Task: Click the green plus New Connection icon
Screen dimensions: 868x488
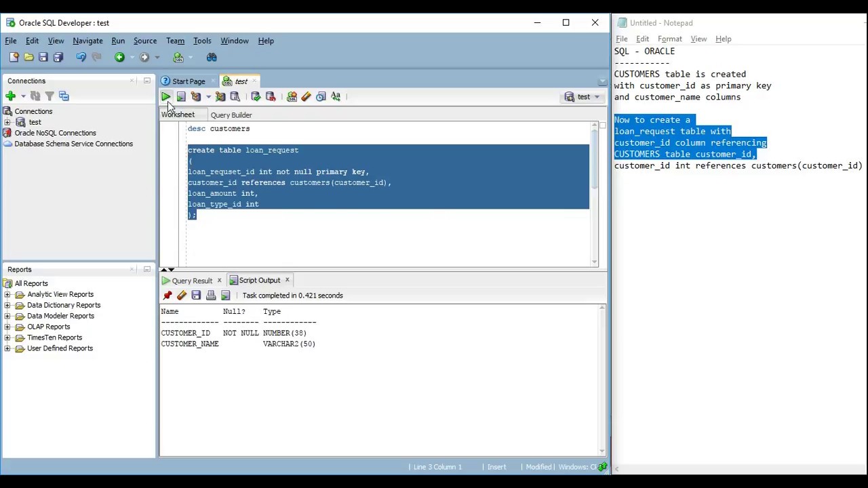Action: [x=10, y=96]
